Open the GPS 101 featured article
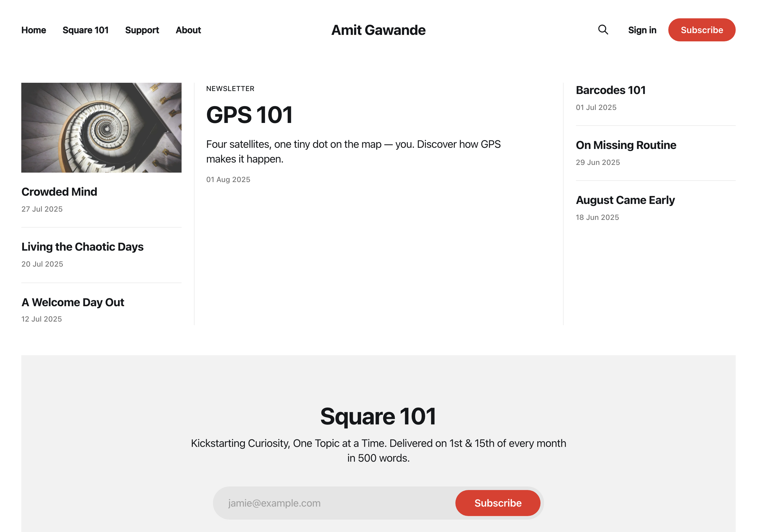 pyautogui.click(x=249, y=115)
